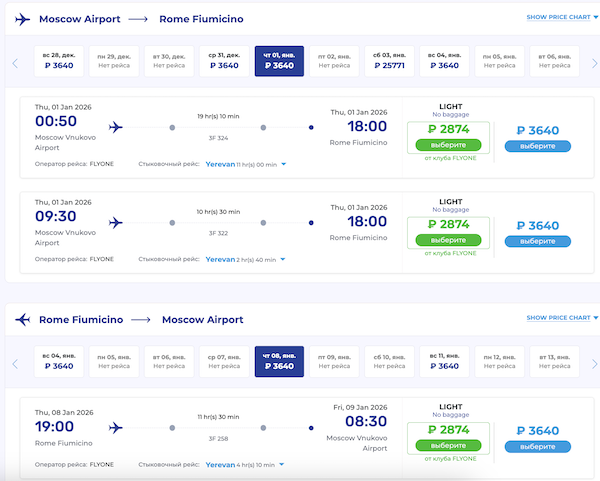600x481 pixels.
Task: Choose blue 3640 fare for 09:30 flight
Action: pyautogui.click(x=537, y=241)
